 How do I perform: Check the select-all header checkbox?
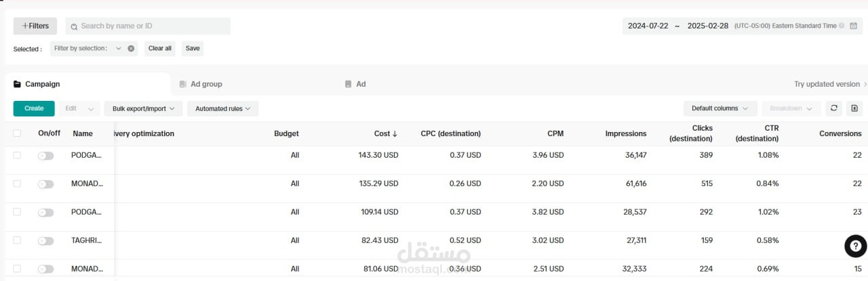tap(17, 133)
